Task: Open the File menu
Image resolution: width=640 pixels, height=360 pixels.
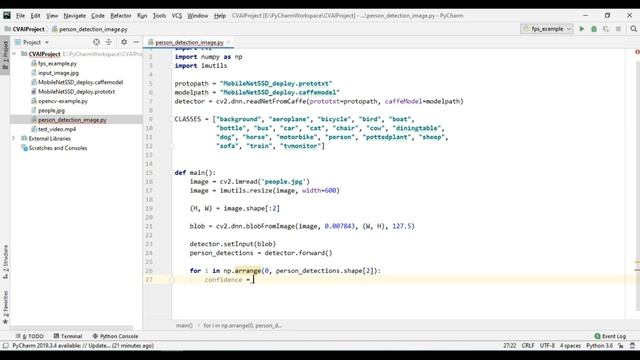Action: click(x=20, y=16)
